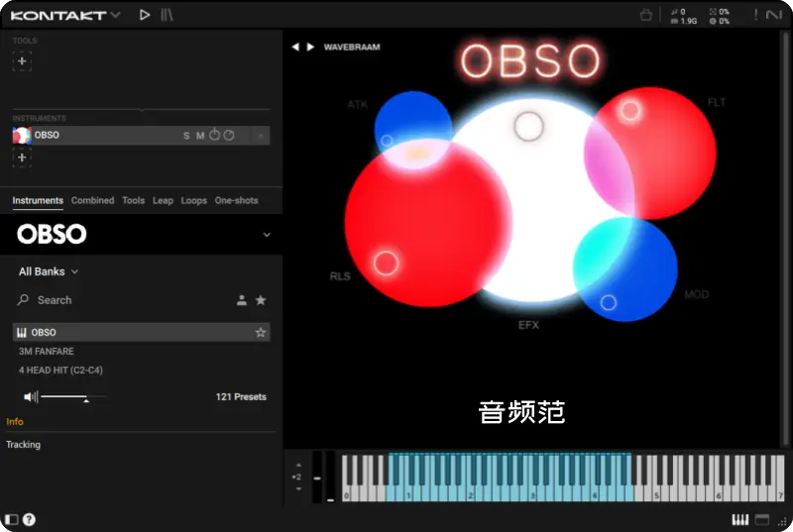Toggle the keyboard view icon

pyautogui.click(x=739, y=519)
